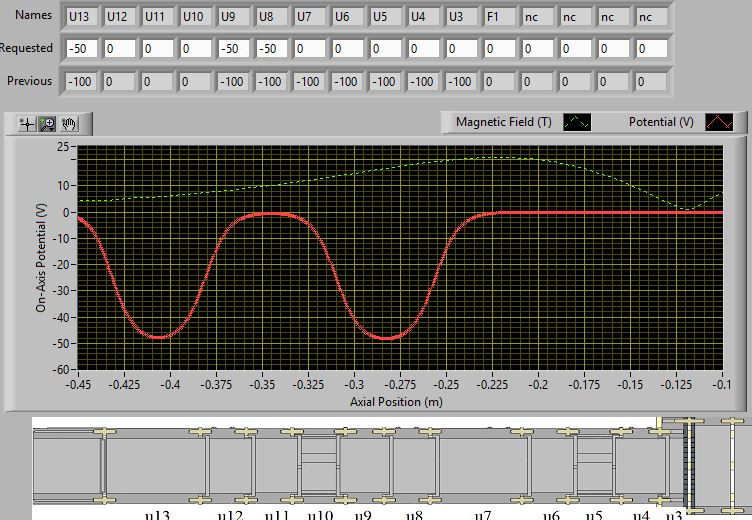Select the U12 name cell

(x=119, y=17)
